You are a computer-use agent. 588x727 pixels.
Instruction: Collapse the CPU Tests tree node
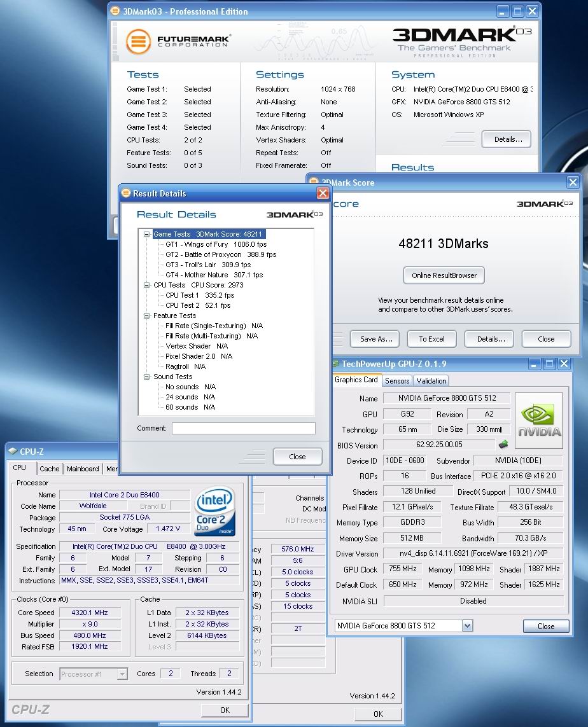(x=146, y=285)
